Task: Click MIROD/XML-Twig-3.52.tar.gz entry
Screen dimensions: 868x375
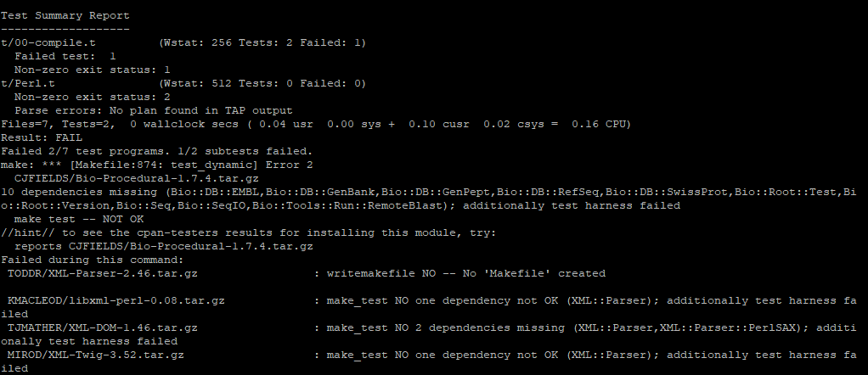Action: click(x=95, y=355)
